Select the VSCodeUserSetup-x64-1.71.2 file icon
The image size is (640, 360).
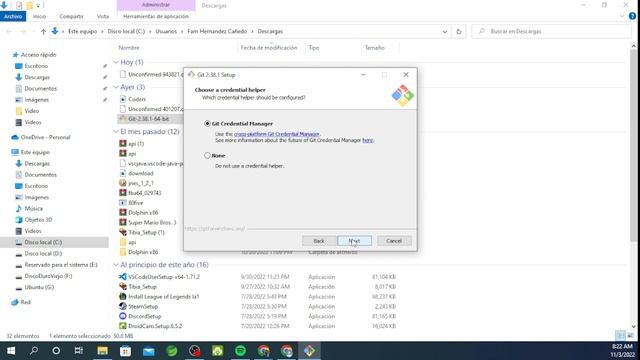122,277
